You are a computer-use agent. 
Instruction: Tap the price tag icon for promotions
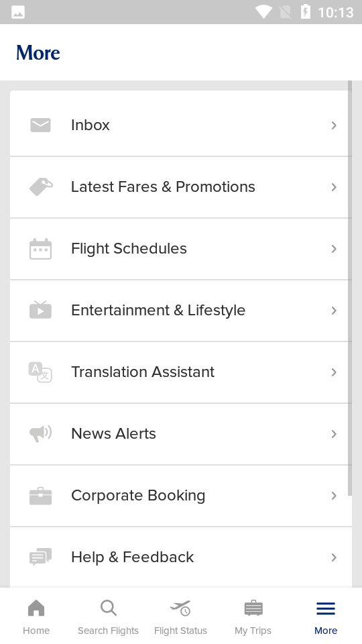point(41,187)
